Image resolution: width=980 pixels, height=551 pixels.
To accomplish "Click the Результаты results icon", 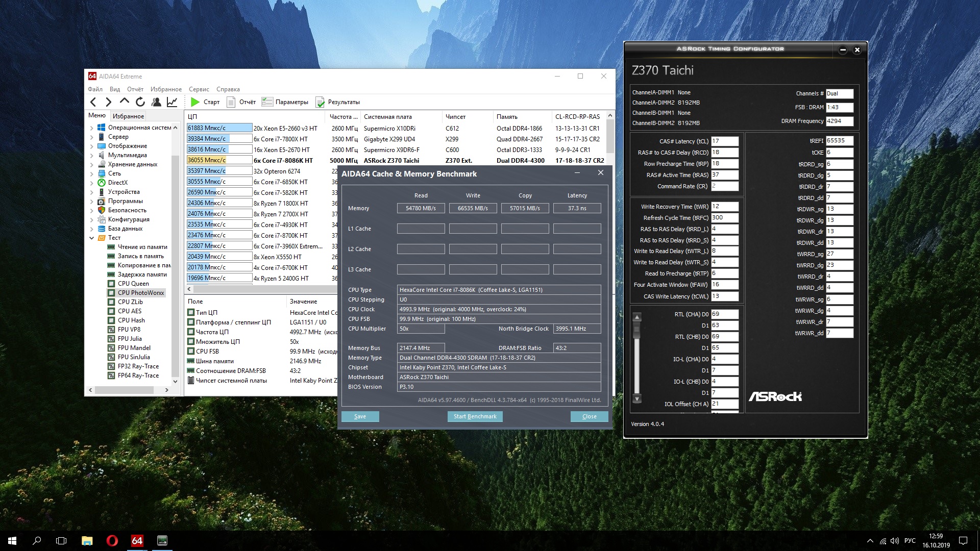I will pos(320,102).
